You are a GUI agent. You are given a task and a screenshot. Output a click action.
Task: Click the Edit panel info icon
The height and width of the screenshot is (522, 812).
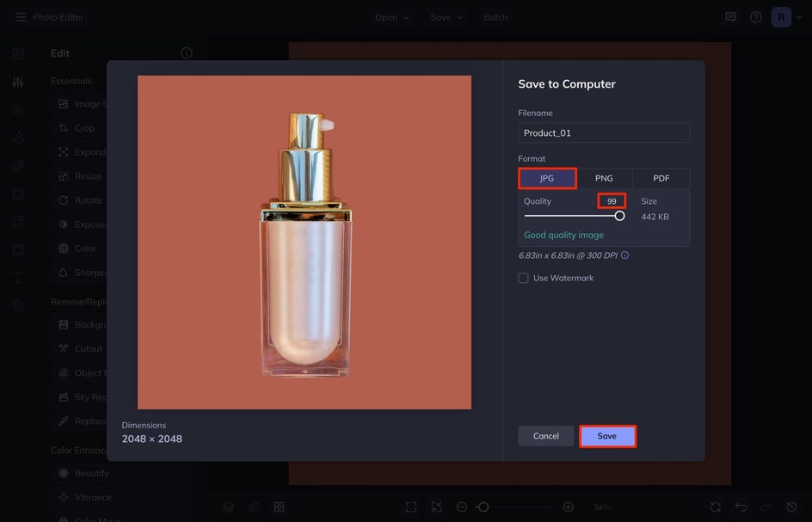[187, 52]
